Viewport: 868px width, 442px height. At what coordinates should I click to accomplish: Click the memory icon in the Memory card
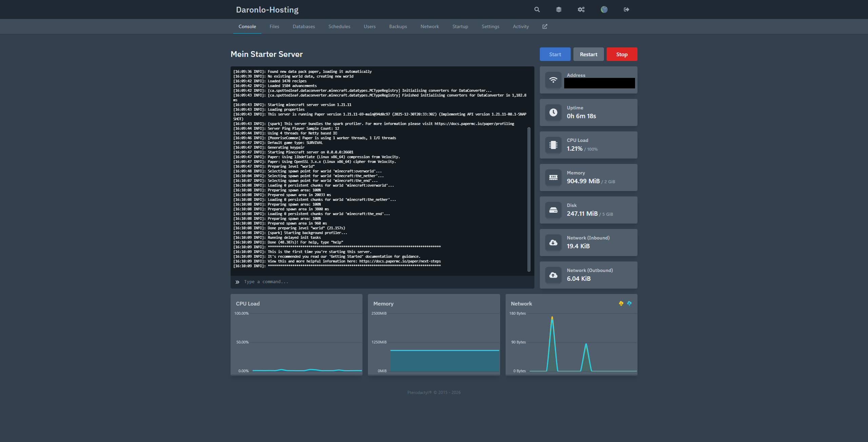[x=553, y=177]
